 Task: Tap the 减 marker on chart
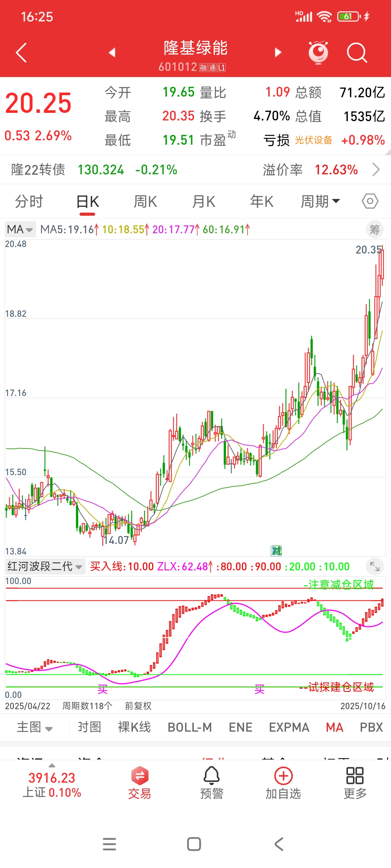pyautogui.click(x=277, y=551)
